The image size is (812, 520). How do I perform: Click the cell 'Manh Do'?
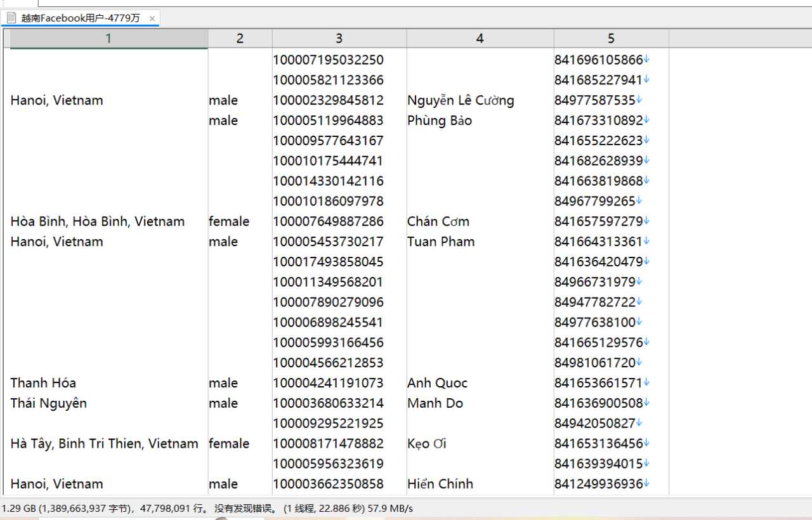pos(435,403)
